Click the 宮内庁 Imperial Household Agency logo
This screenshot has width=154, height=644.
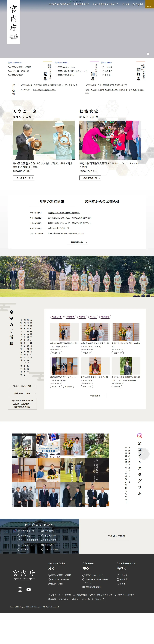pyautogui.click(x=13, y=22)
